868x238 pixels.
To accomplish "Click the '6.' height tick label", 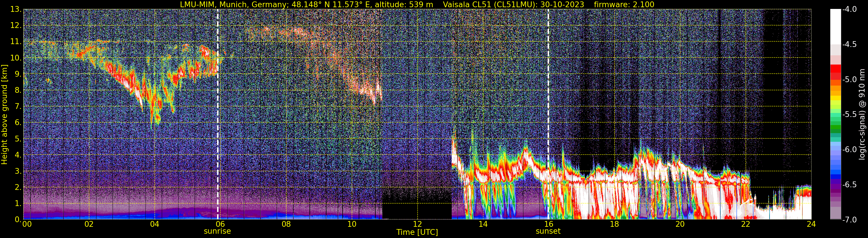I will point(18,123).
